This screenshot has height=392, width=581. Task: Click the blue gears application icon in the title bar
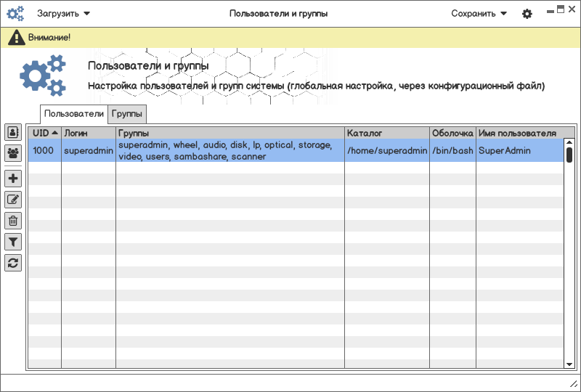(x=15, y=14)
